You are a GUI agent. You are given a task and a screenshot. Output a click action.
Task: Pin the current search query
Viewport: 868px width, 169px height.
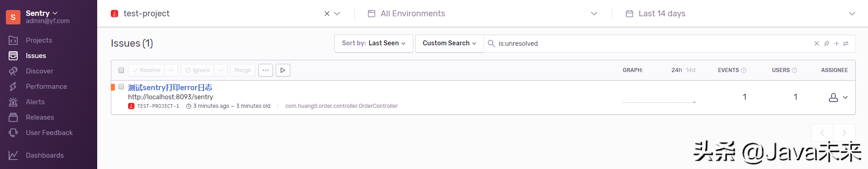pyautogui.click(x=827, y=43)
